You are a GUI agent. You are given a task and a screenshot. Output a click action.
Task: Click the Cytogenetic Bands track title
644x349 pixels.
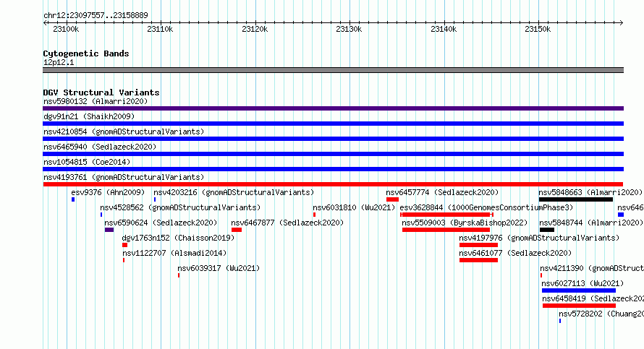[86, 53]
